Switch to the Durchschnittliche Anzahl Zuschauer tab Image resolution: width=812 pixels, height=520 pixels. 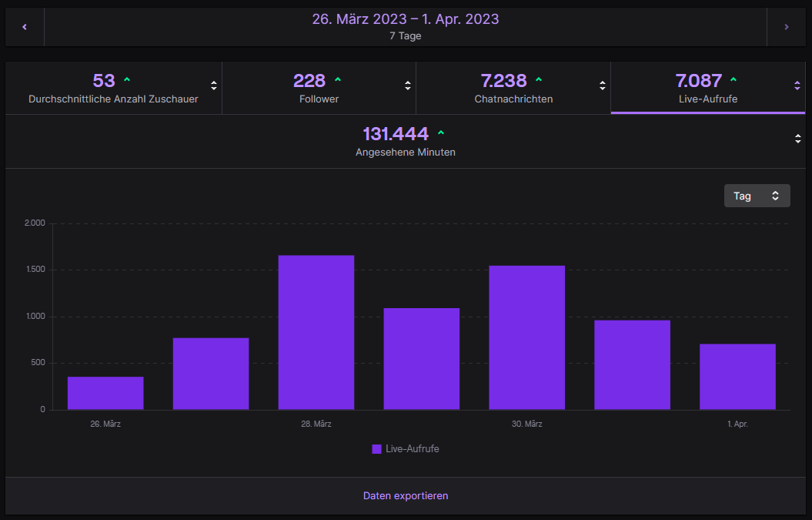[114, 87]
